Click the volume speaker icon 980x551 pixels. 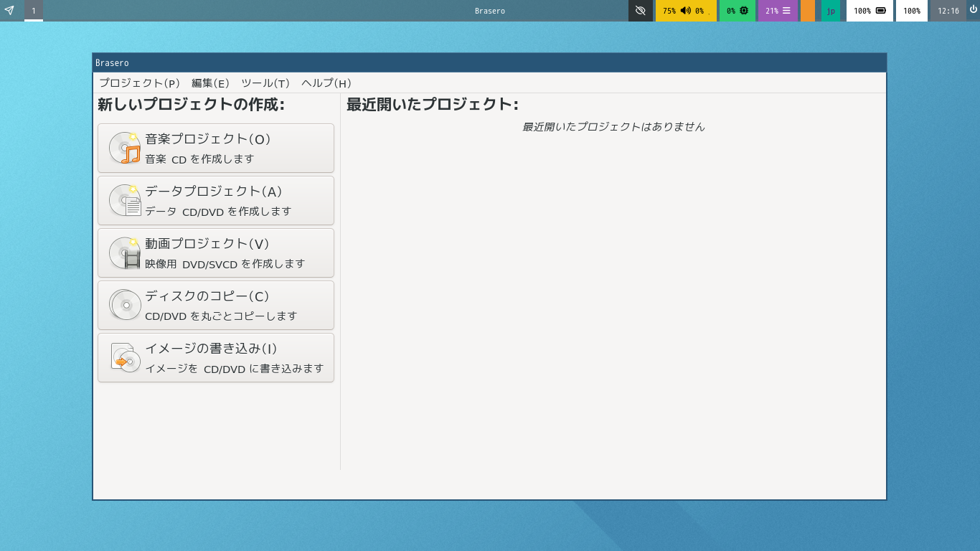click(685, 11)
